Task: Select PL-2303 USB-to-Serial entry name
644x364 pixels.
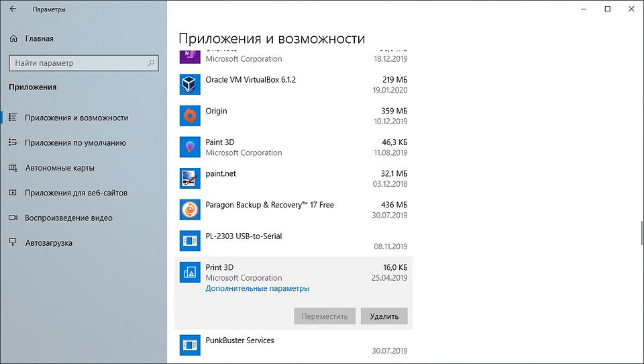Action: pyautogui.click(x=244, y=236)
